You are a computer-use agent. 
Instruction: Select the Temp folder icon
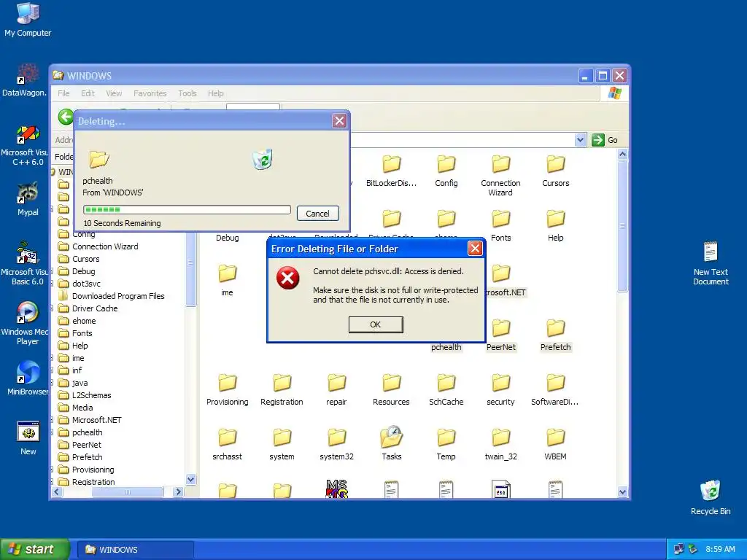[x=446, y=437]
